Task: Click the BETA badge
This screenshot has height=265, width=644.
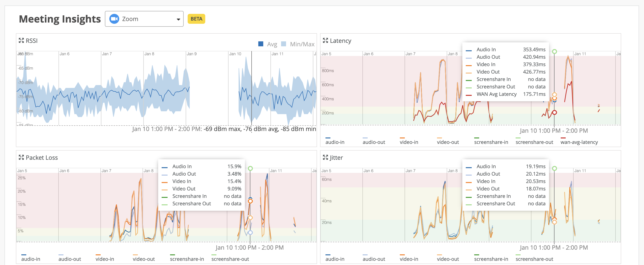Action: [196, 19]
